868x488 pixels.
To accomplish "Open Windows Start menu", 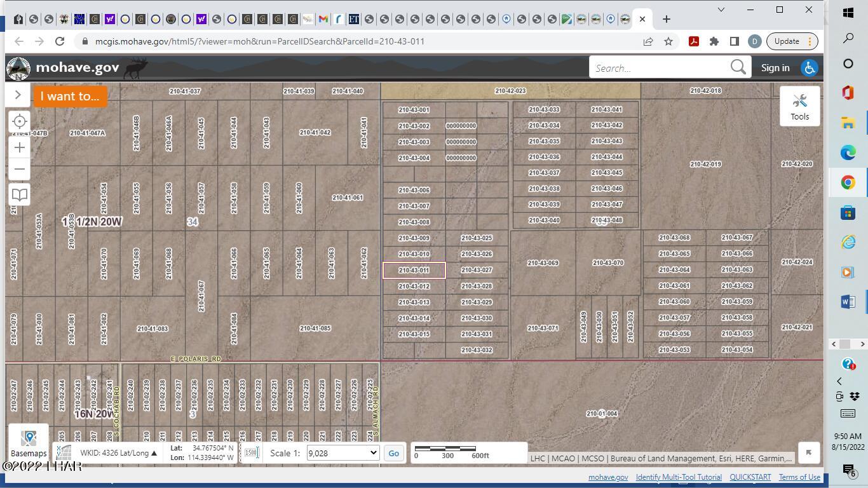I will [x=848, y=13].
